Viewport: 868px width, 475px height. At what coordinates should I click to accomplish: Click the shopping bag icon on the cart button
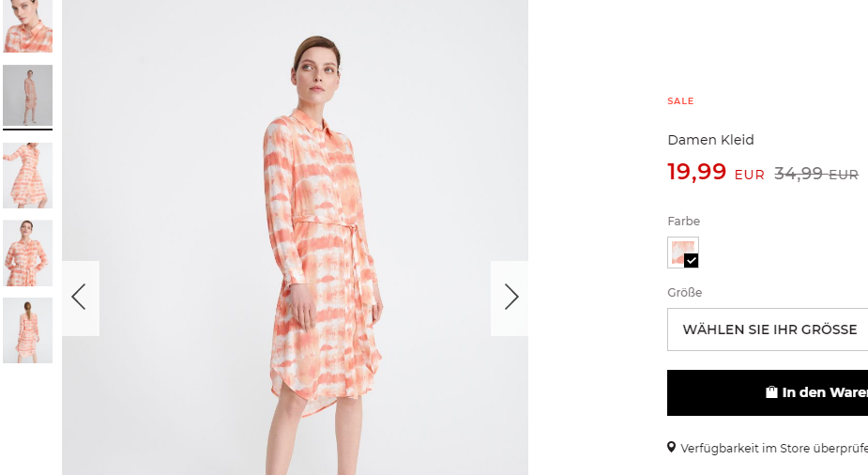[x=771, y=392]
